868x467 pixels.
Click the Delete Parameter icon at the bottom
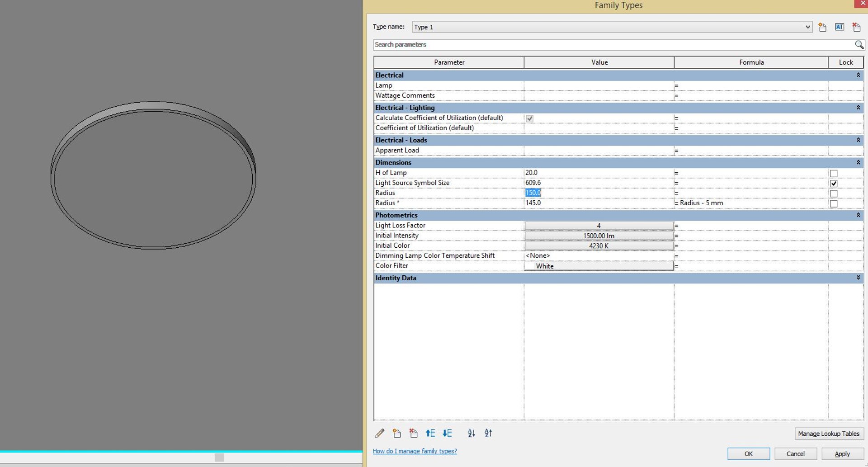click(x=413, y=433)
